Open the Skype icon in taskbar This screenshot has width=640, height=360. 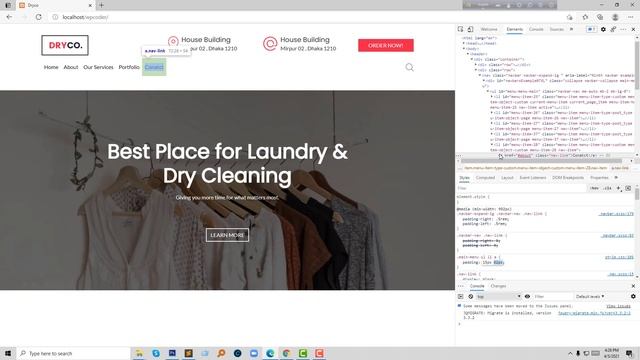click(156, 353)
